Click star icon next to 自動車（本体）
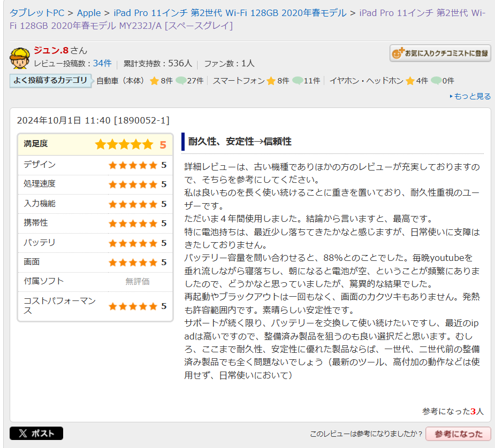This screenshot has height=448, width=495. point(154,81)
